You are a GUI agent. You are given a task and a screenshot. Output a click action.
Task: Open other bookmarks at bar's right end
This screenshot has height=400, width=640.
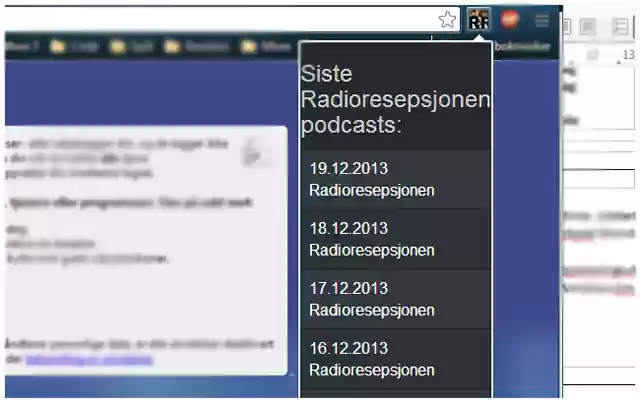[x=522, y=46]
